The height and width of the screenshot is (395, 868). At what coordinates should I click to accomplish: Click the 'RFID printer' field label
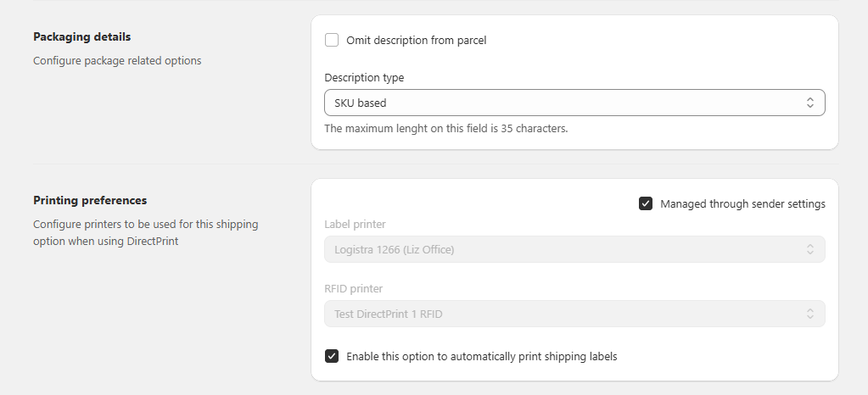coord(352,288)
